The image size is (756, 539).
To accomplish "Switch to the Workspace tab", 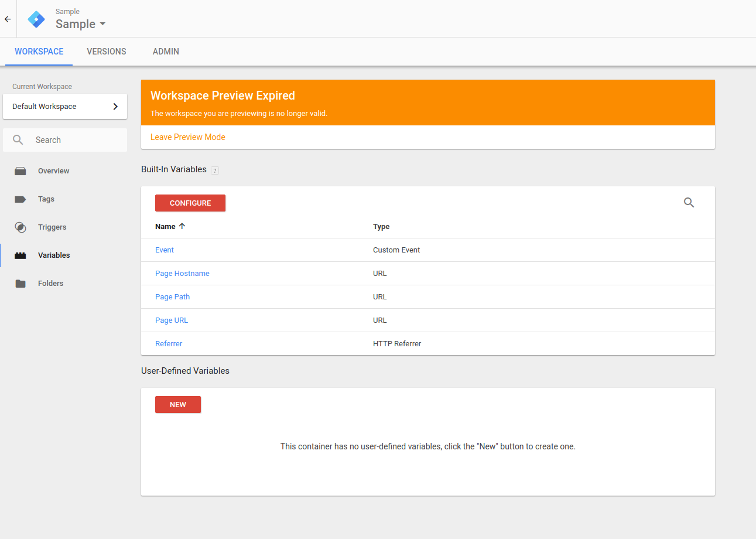I will 39,52.
